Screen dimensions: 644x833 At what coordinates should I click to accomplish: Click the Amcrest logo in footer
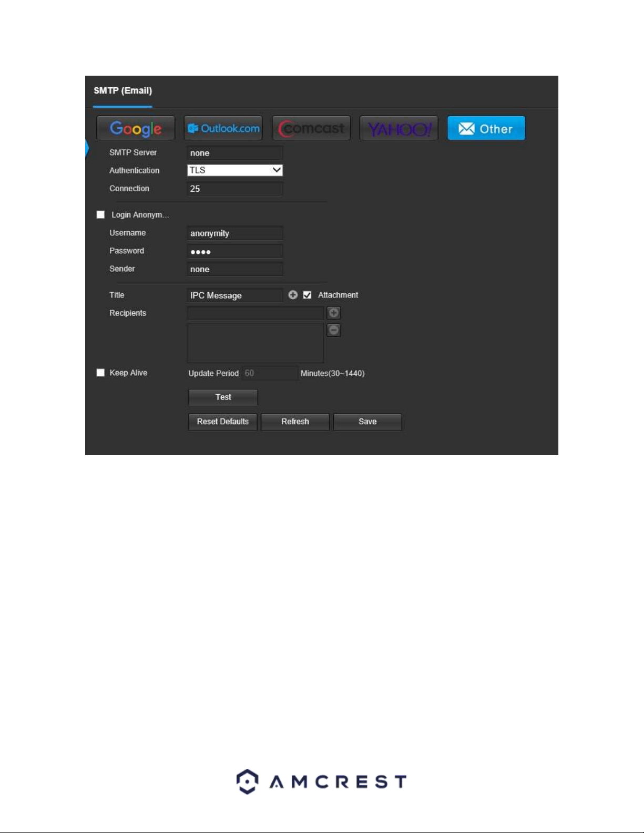tap(321, 781)
